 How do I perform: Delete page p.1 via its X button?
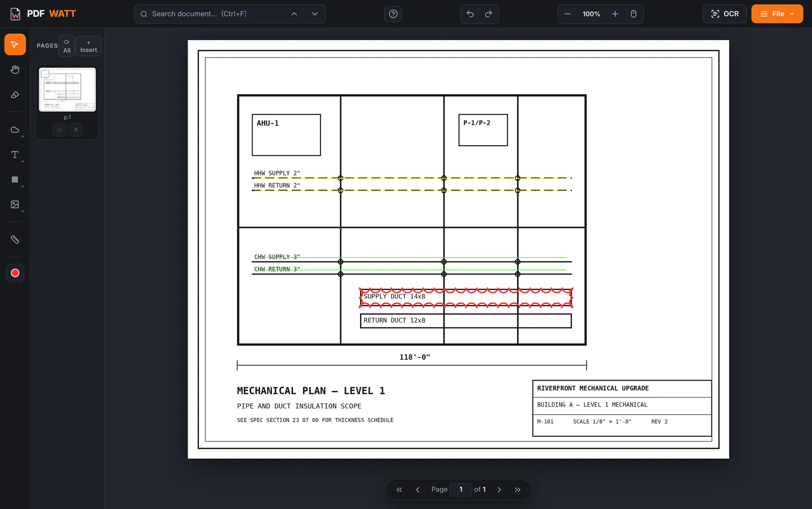click(x=76, y=130)
